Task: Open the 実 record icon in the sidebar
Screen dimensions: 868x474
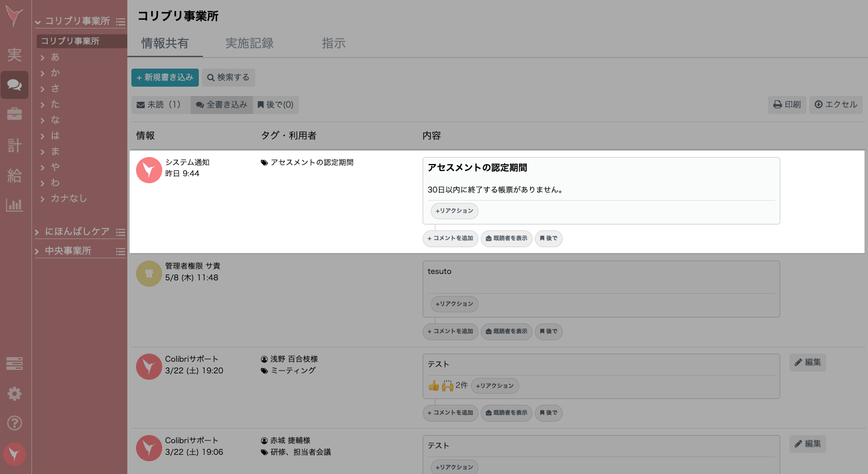Action: click(14, 55)
